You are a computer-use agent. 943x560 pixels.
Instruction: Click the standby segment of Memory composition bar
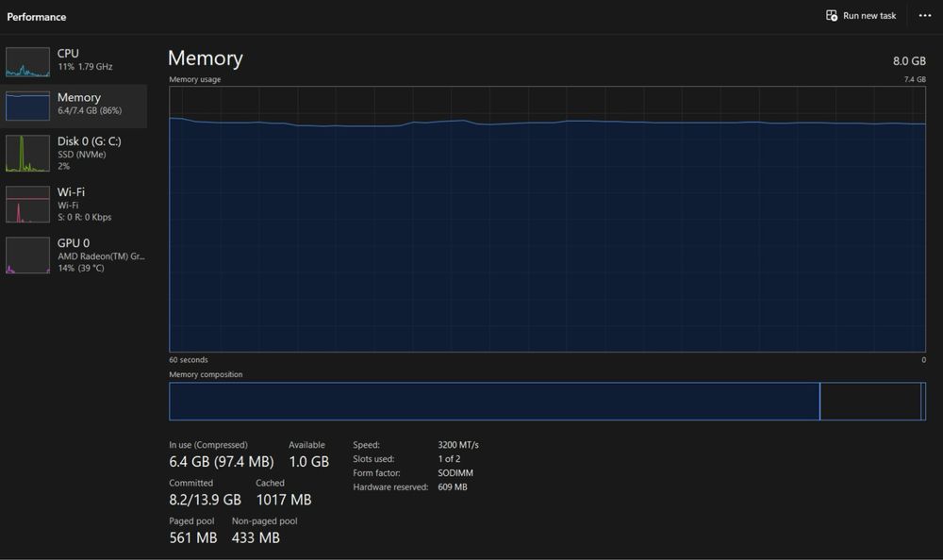coord(870,402)
